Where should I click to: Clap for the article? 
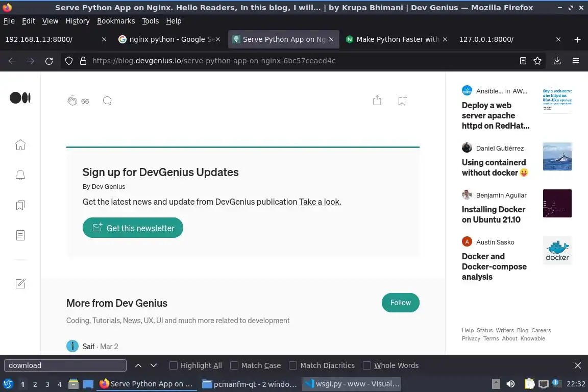(72, 101)
